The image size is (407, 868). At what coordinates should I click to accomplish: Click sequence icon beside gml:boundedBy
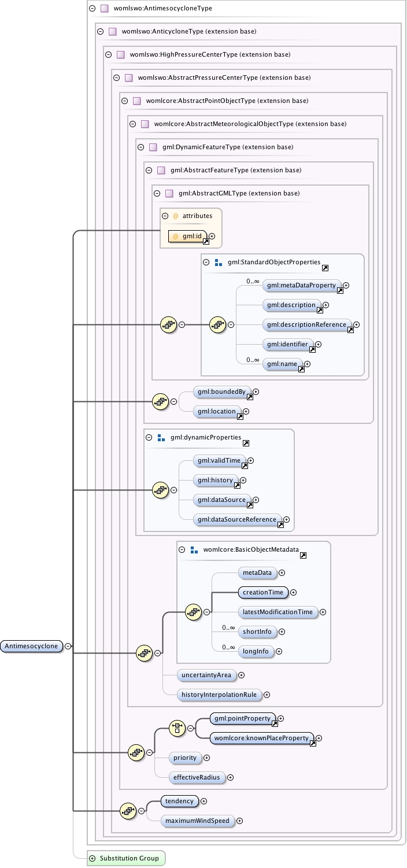click(160, 401)
